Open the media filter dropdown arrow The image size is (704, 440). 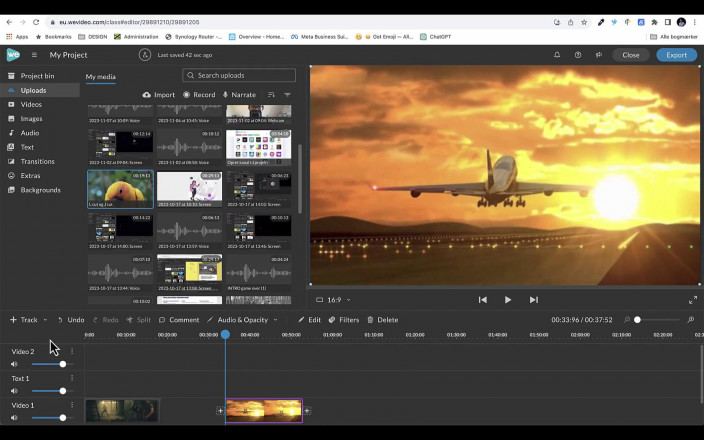(287, 95)
